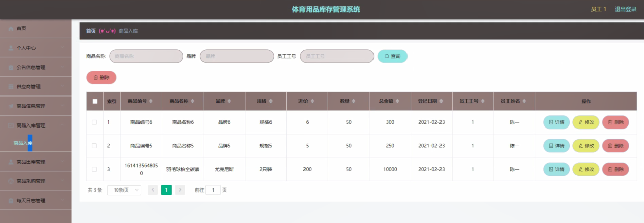644x223 pixels.
Task: Sort table by 员工姓名 column arrows
Action: coord(524,101)
